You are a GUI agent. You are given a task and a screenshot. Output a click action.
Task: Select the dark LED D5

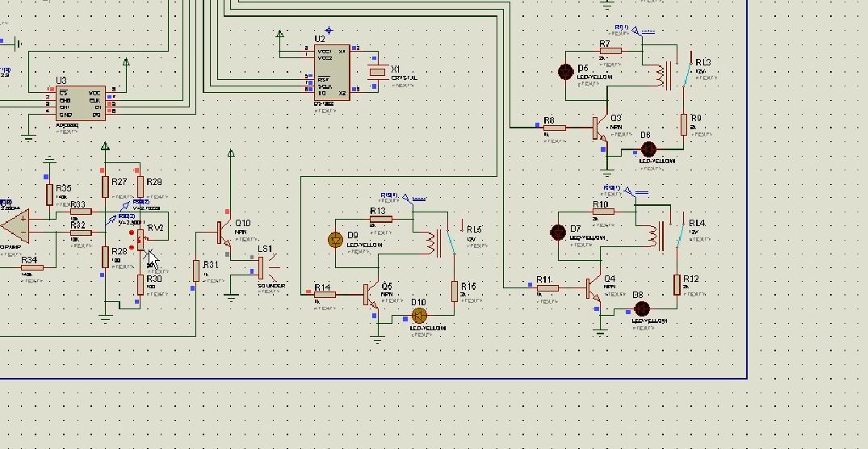click(x=566, y=72)
